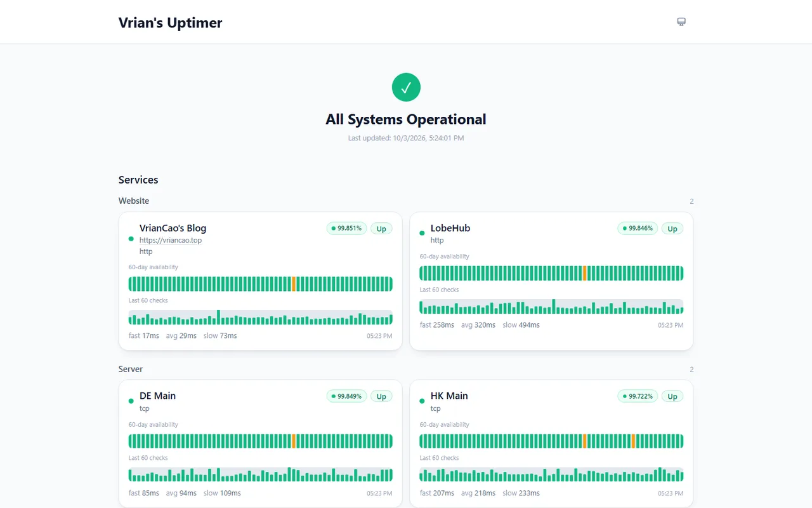Click the Up badge on LobeHub

point(672,229)
